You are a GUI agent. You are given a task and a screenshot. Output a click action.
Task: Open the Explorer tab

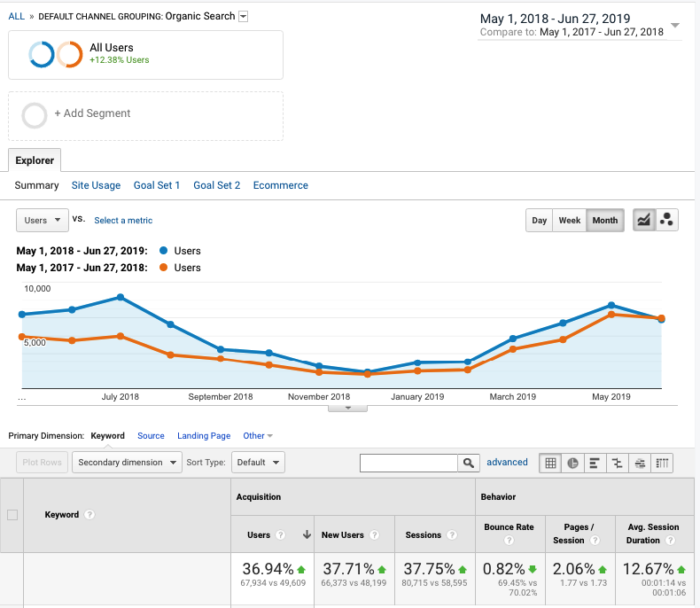pos(35,160)
